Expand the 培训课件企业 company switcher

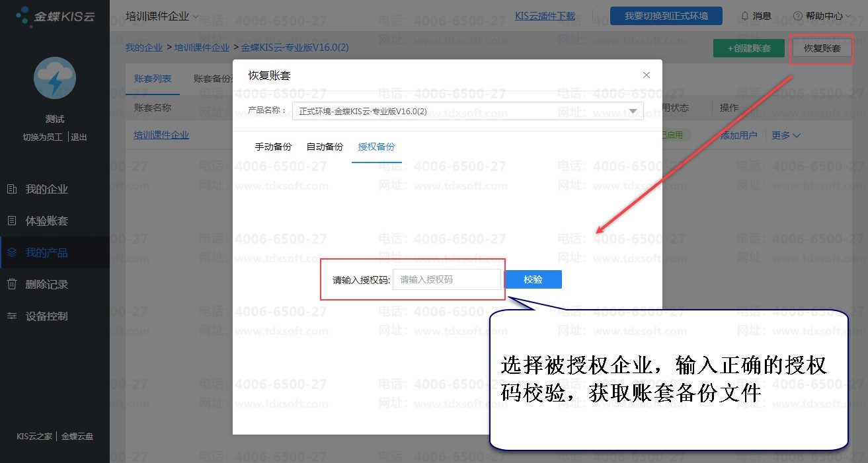click(x=162, y=16)
